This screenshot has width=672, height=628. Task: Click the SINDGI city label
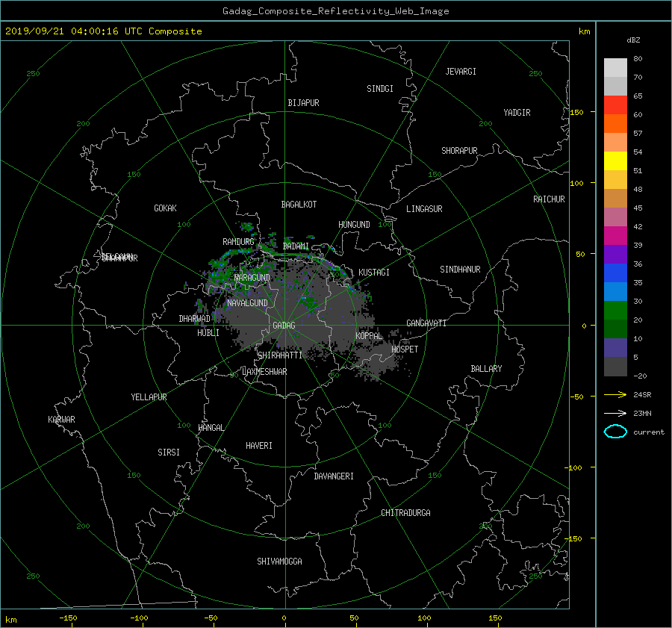tap(380, 89)
